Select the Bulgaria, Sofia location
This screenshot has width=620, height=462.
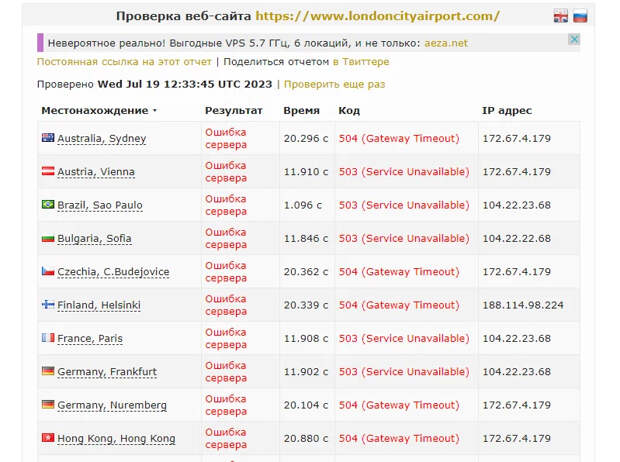94,239
